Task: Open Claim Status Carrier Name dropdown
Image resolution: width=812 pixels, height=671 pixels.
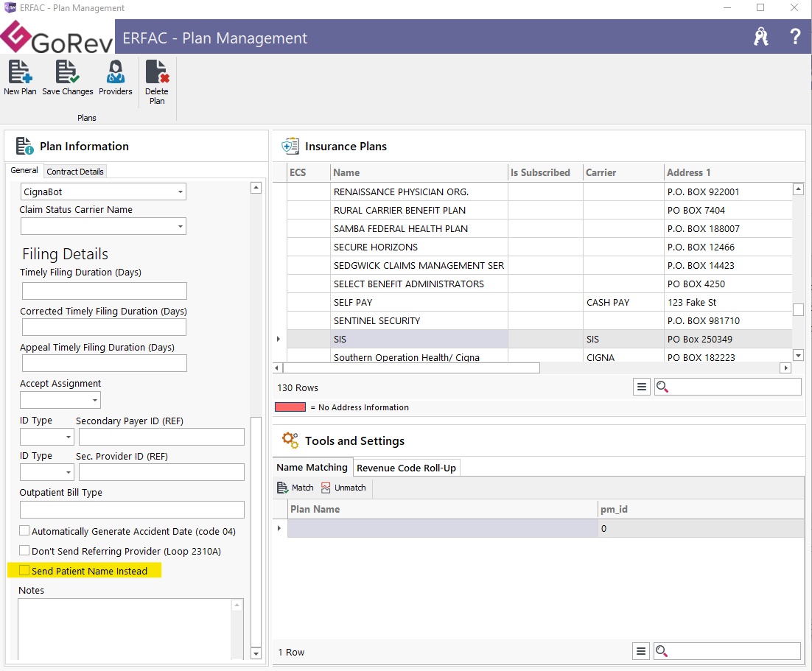Action: [x=181, y=226]
